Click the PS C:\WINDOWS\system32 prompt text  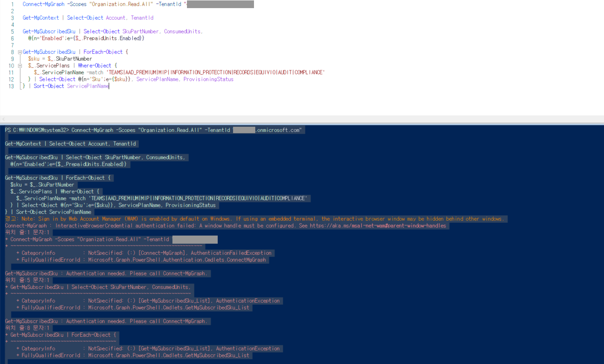tap(37, 130)
